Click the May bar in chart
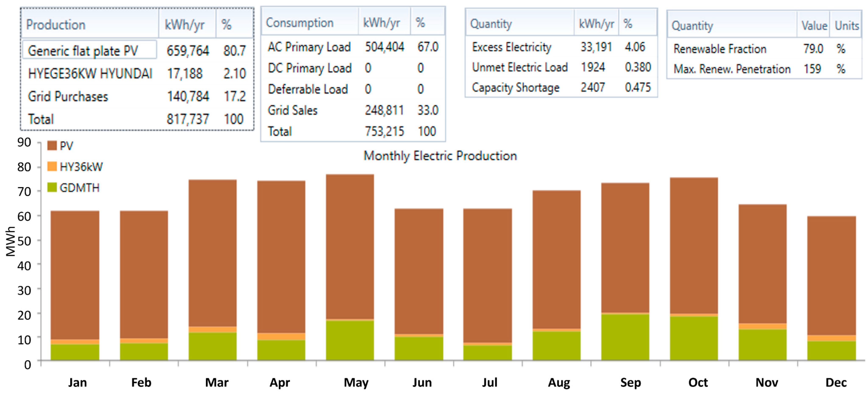This screenshot has height=394, width=868. click(350, 246)
